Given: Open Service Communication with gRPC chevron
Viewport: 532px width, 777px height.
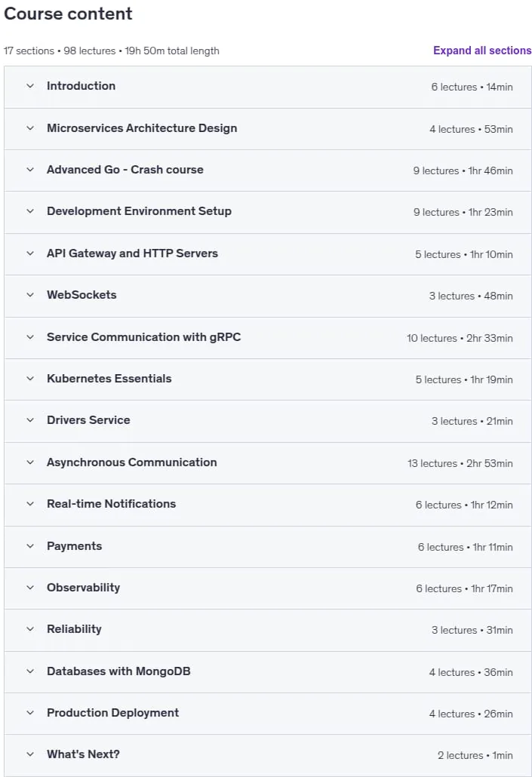Looking at the screenshot, I should click(30, 337).
